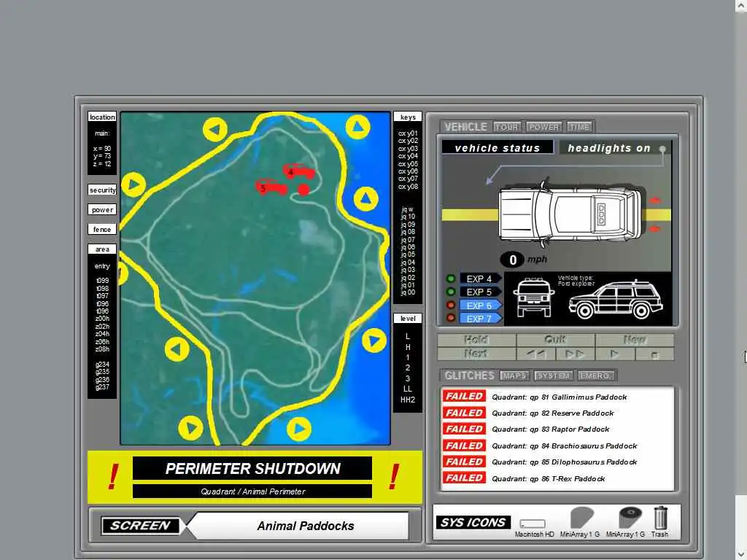Toggle green indicator light for EXP 4
Image resolution: width=747 pixels, height=560 pixels.
click(x=450, y=279)
